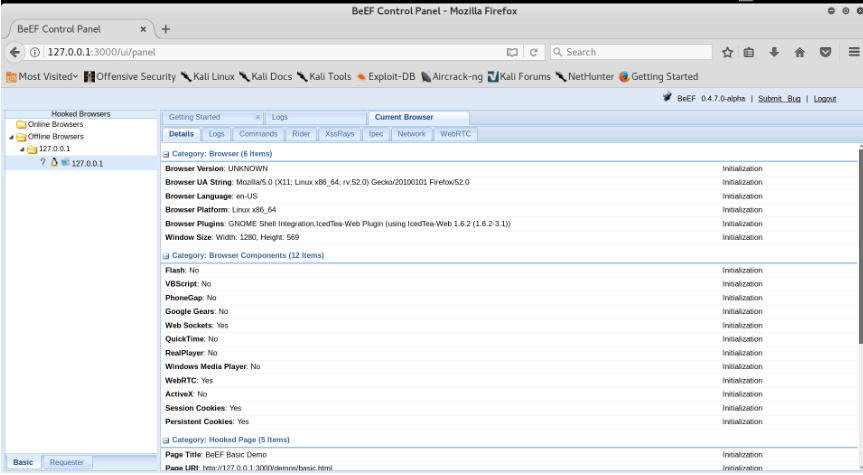Click the Logout link
Screen dimensions: 863x475
[824, 99]
